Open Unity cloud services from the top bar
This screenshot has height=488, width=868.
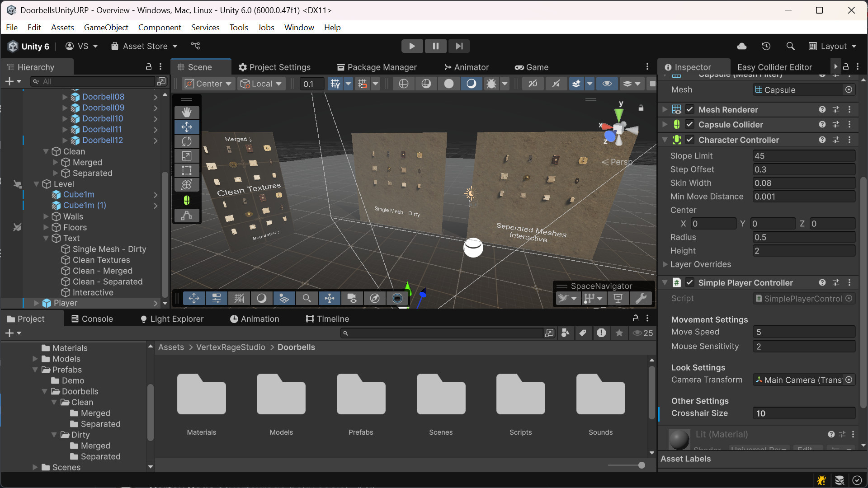coord(741,46)
